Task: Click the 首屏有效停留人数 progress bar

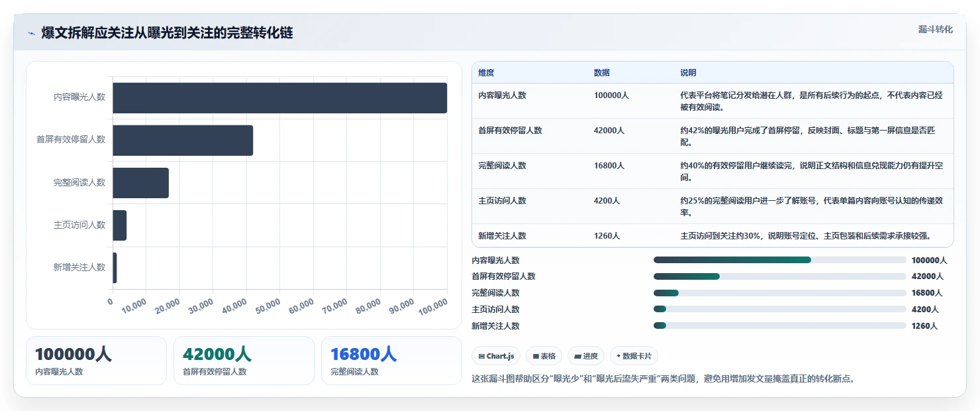Action: (779, 276)
